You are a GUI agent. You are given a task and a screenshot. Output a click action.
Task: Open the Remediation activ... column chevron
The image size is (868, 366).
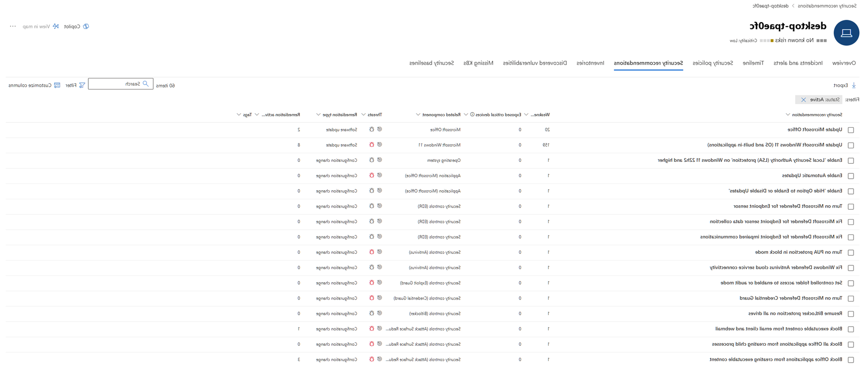(x=257, y=115)
